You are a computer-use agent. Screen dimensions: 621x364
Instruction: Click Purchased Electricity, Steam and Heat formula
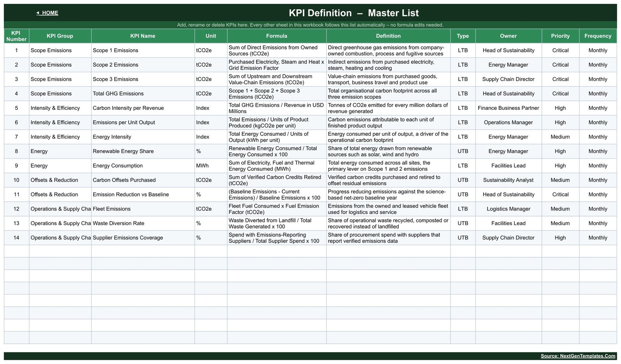[x=277, y=65]
